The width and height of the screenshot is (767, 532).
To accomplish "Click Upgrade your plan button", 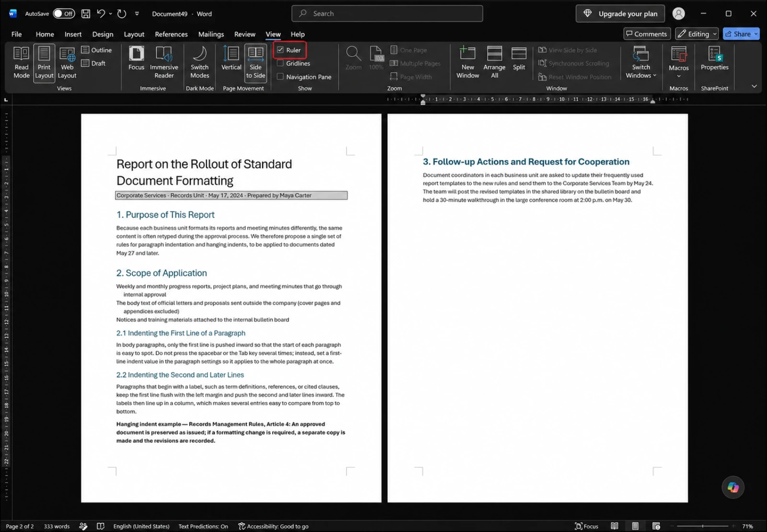I will click(620, 14).
